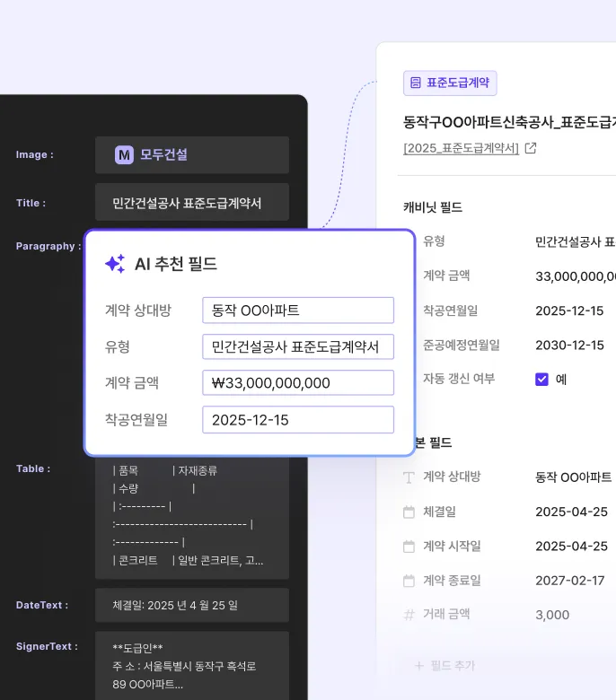Click the 준공예정연월일 value 2030-12-15
The width and height of the screenshot is (616, 700).
point(569,346)
